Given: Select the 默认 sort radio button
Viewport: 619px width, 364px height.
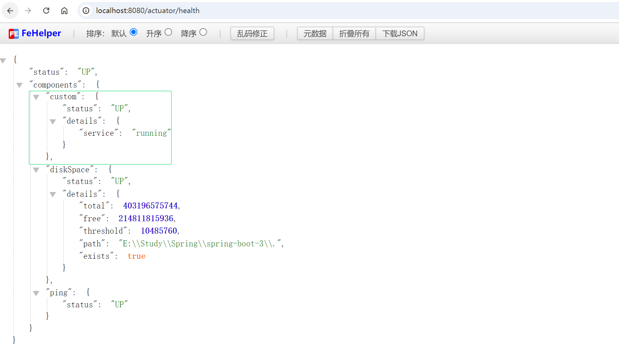Looking at the screenshot, I should click(x=133, y=32).
